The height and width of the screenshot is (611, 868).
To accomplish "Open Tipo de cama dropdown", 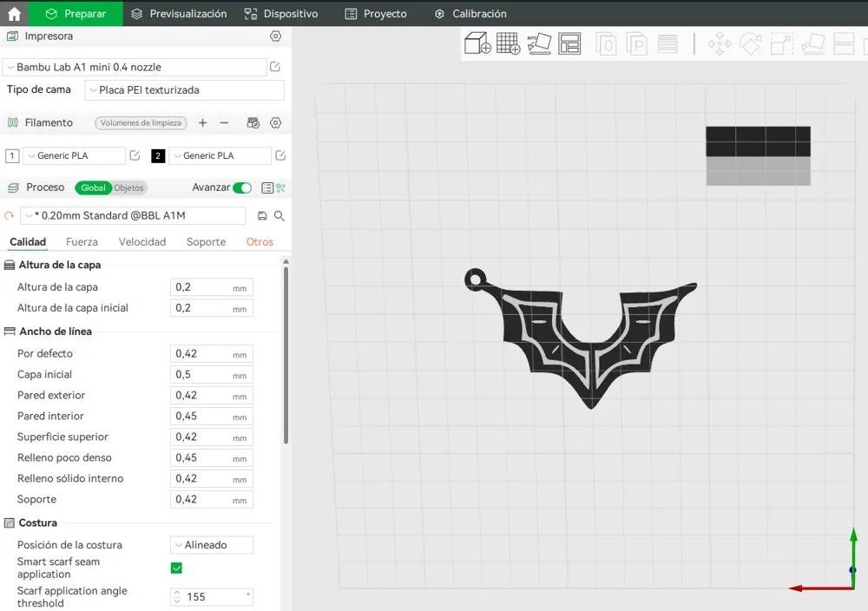I will tap(184, 90).
